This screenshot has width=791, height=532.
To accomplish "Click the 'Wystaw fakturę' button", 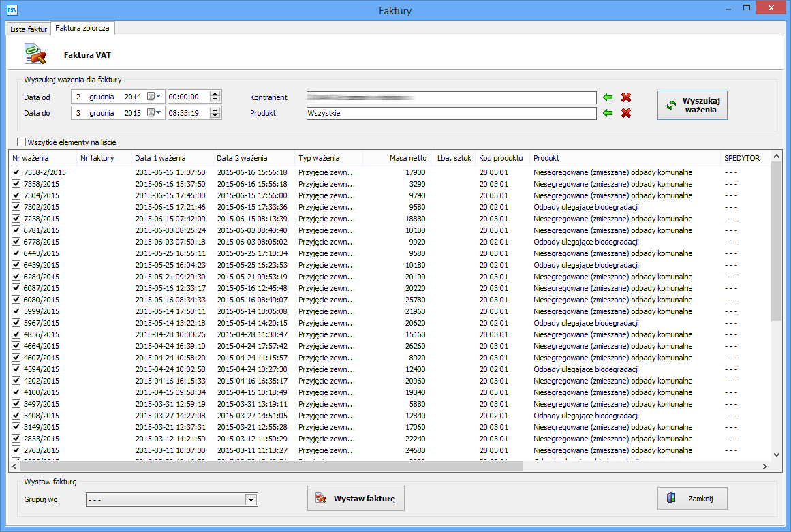I will pos(356,499).
